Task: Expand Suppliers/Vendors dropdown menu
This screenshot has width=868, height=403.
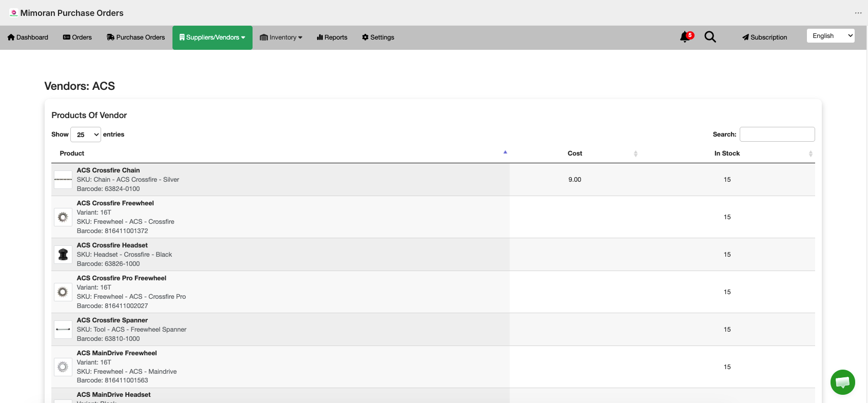Action: (x=213, y=37)
